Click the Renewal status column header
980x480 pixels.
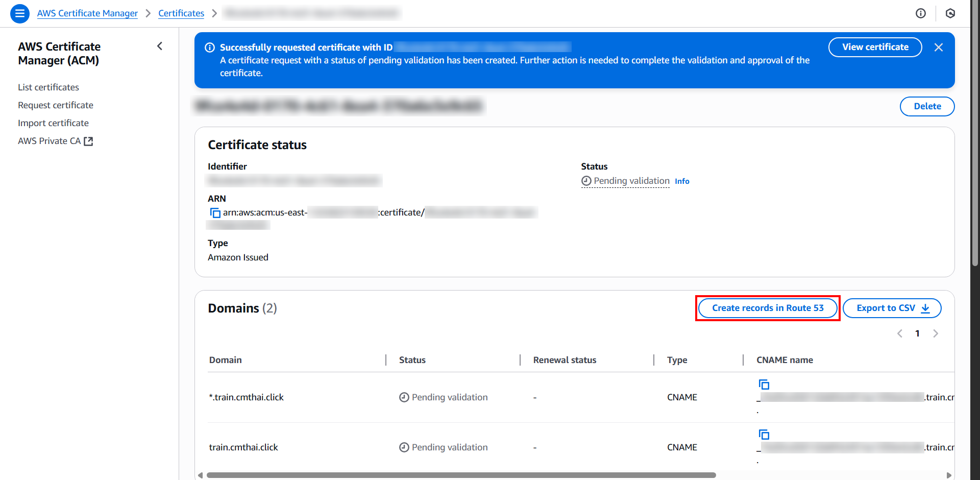(565, 360)
